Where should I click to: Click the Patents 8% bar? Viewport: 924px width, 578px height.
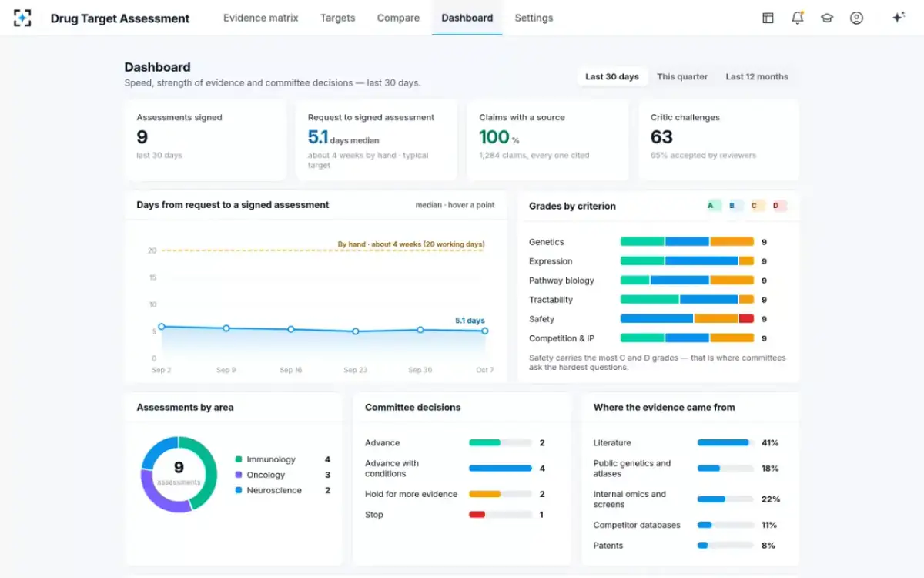[725, 546]
